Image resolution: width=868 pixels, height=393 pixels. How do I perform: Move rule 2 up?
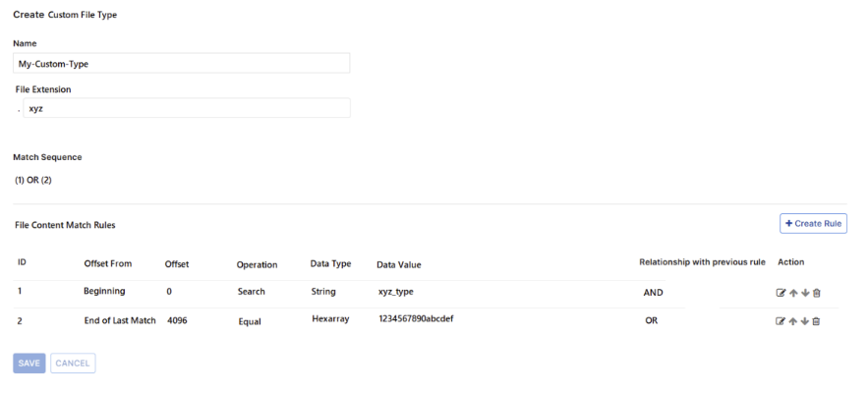pos(792,321)
